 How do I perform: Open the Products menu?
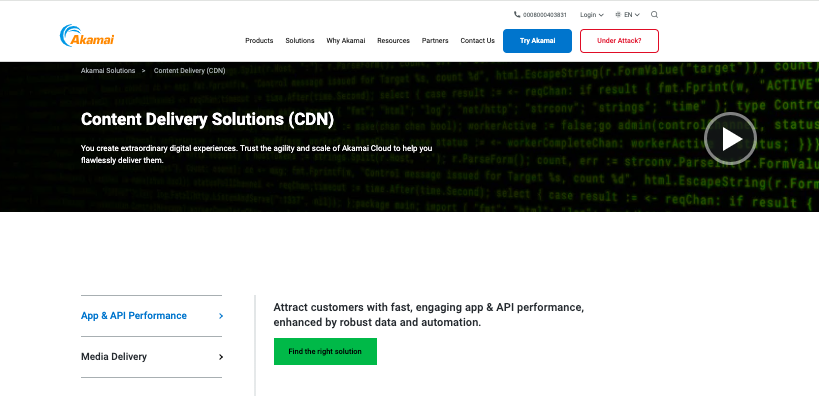[x=259, y=41]
